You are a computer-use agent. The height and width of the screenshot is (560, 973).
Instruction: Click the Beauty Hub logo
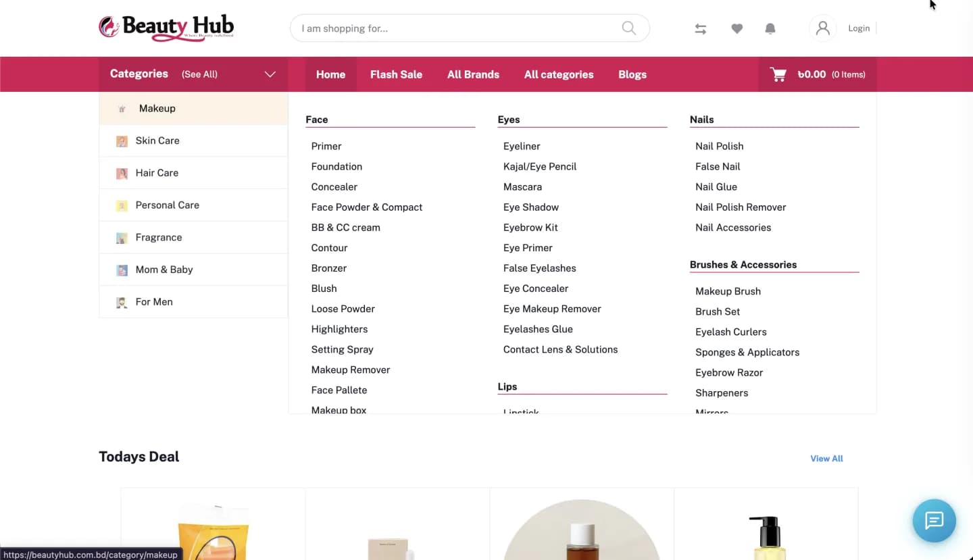click(166, 28)
